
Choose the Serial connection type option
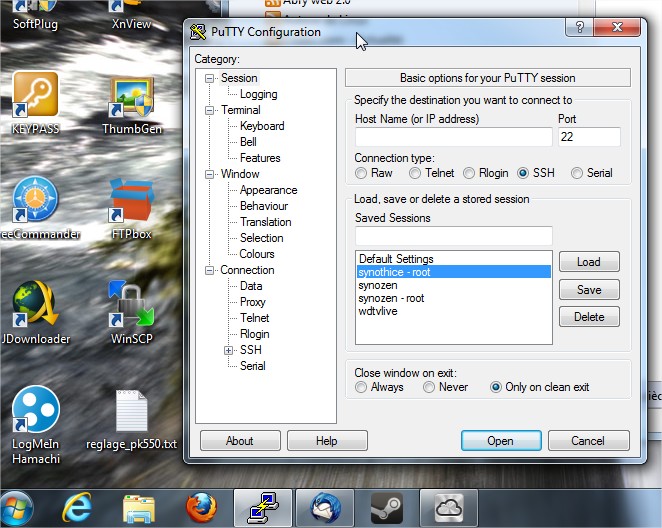576,173
